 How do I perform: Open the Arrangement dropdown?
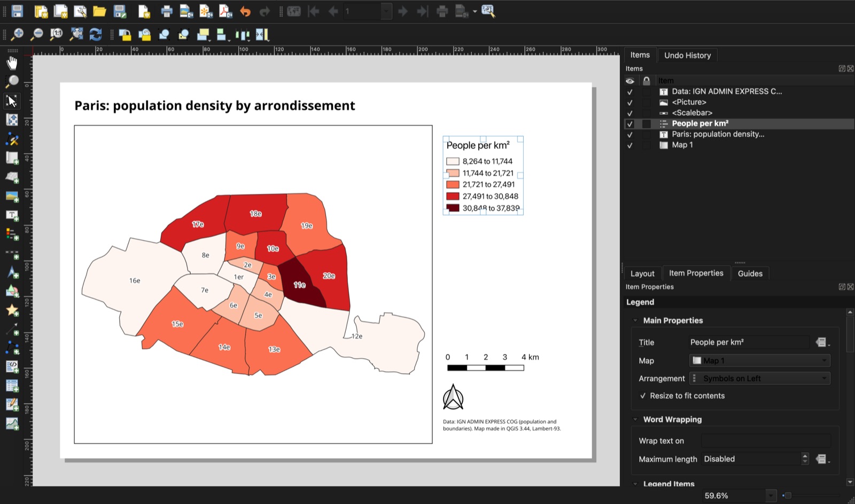click(x=759, y=379)
